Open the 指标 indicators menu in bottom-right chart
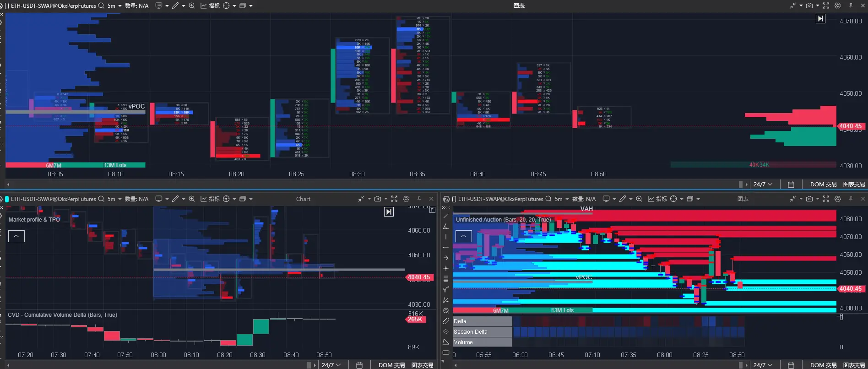Screen dimensions: 868x369 [x=657, y=199]
